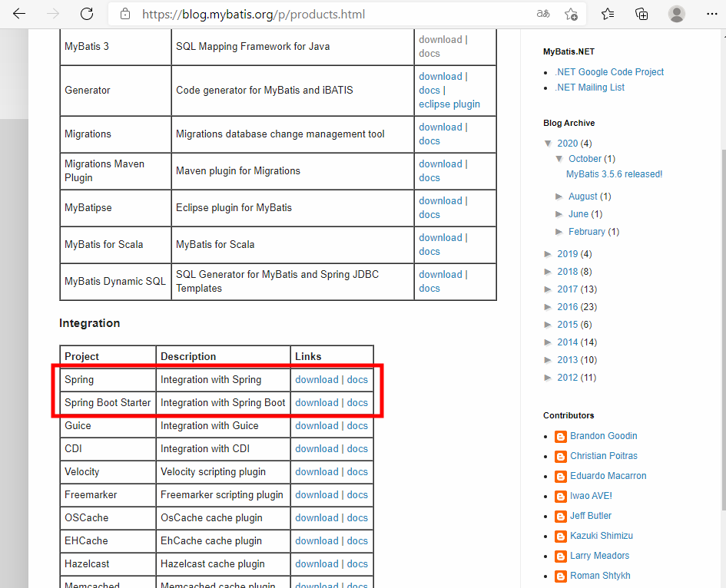This screenshot has height=588, width=726.
Task: Open .NET Google Code Project link
Action: coord(609,71)
